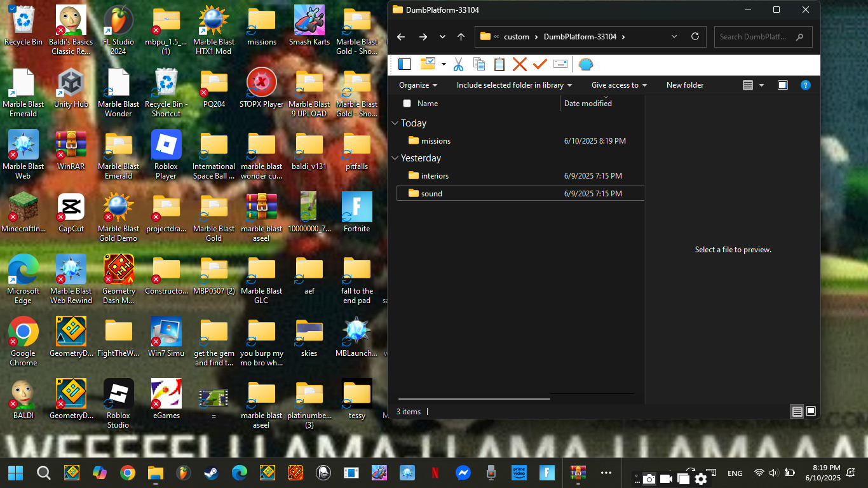Expand breadcrumb chevron after DumbPlatform-33104
This screenshot has width=868, height=488.
click(x=623, y=37)
